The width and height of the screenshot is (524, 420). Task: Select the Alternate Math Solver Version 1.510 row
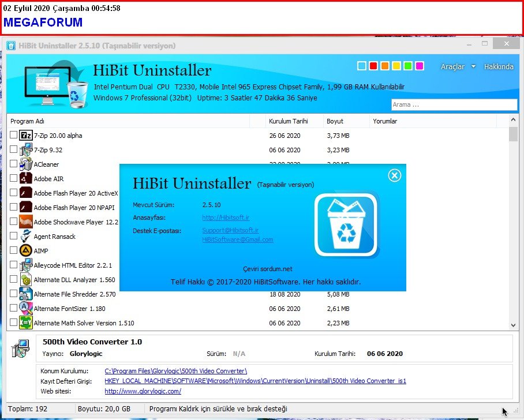click(258, 322)
